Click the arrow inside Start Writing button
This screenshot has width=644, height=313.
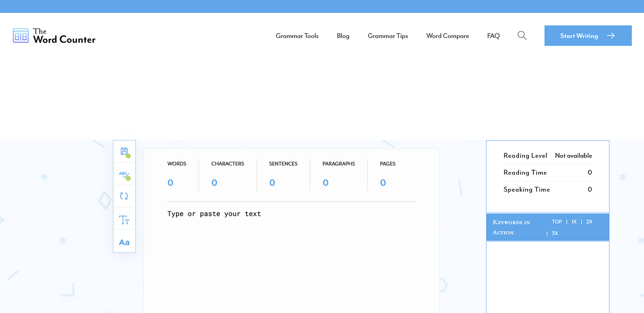coord(610,35)
